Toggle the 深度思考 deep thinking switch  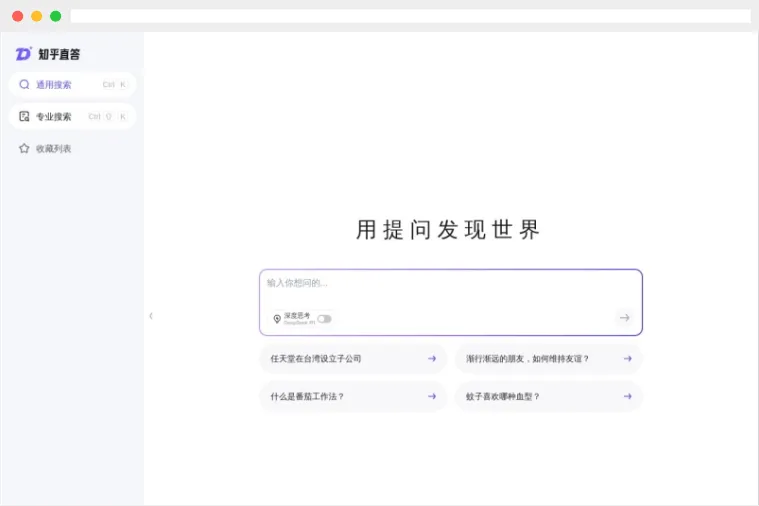(x=324, y=319)
